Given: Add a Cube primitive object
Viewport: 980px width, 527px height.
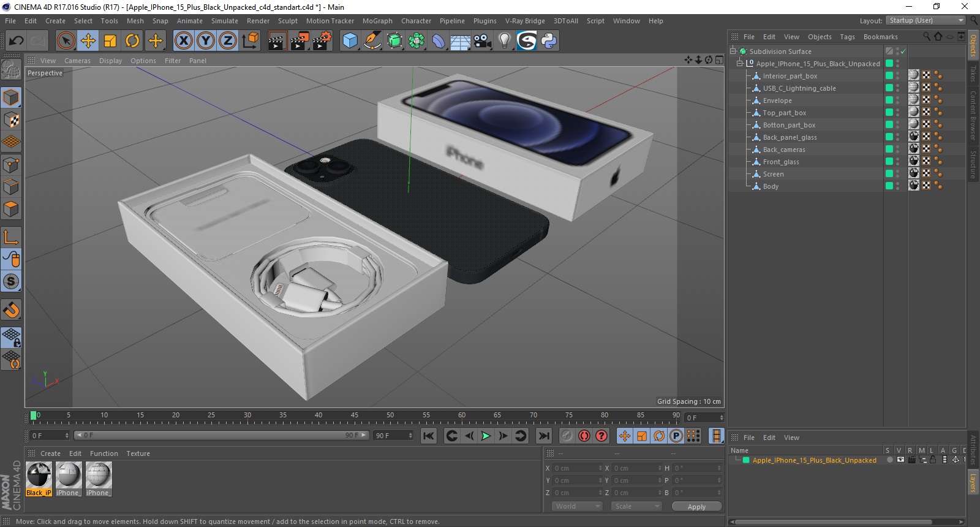Looking at the screenshot, I should tap(350, 41).
